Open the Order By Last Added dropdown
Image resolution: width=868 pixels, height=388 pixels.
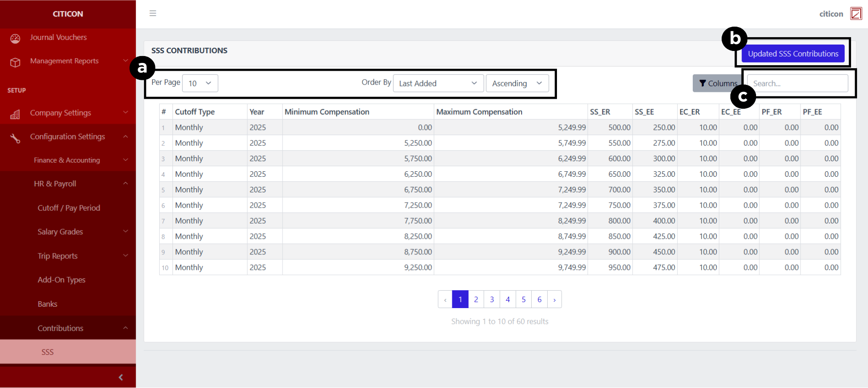point(438,83)
